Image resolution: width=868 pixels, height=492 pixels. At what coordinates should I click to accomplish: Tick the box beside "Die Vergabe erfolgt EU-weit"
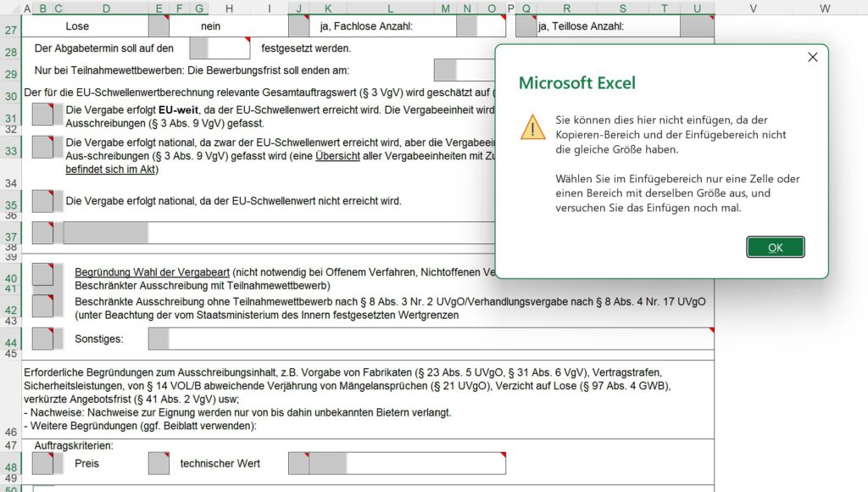coord(42,115)
